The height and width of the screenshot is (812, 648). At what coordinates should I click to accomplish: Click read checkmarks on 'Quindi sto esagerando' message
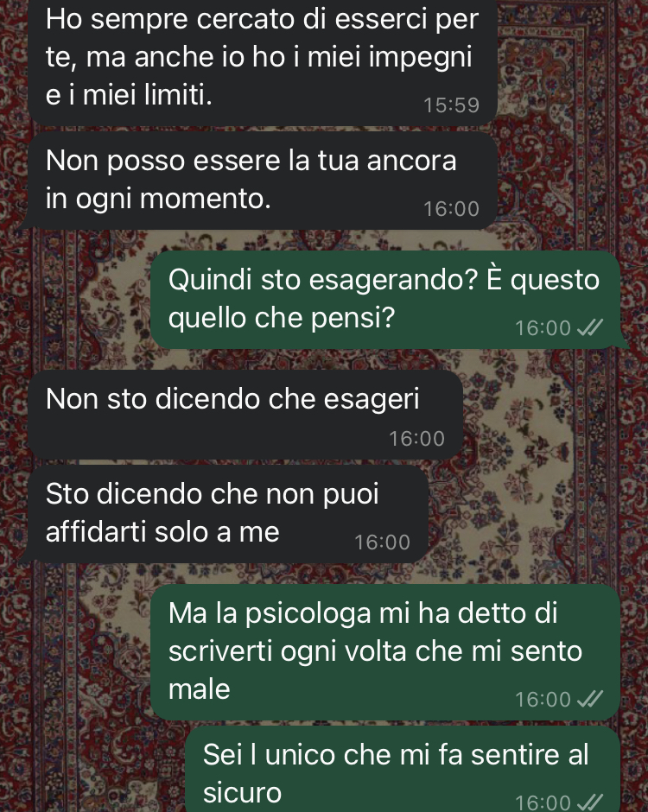click(590, 327)
